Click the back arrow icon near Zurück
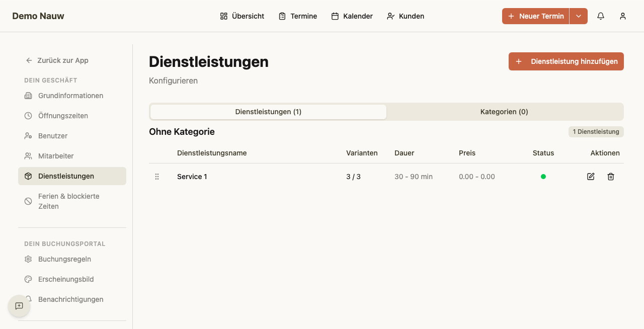 tap(29, 60)
